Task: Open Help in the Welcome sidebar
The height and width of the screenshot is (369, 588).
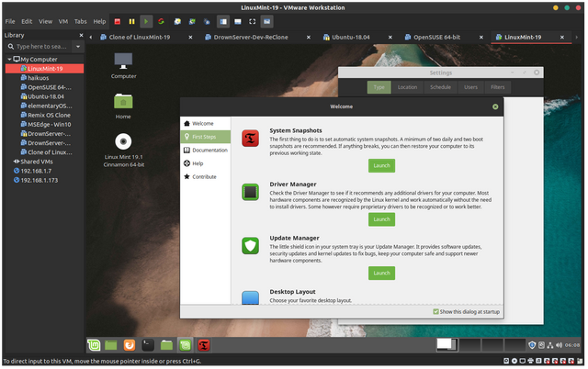Action: coord(205,163)
